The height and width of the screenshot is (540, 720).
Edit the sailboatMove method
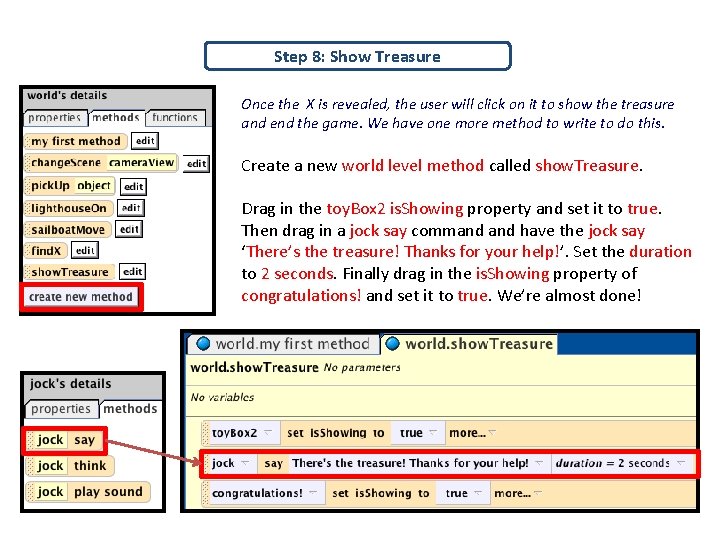point(129,229)
